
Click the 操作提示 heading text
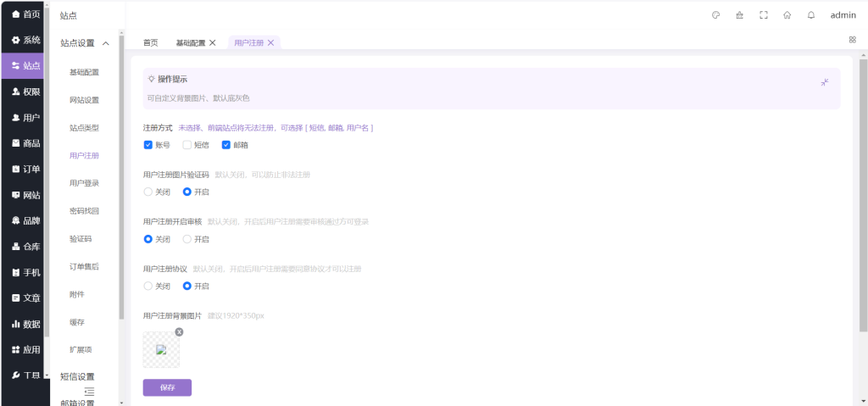click(172, 79)
